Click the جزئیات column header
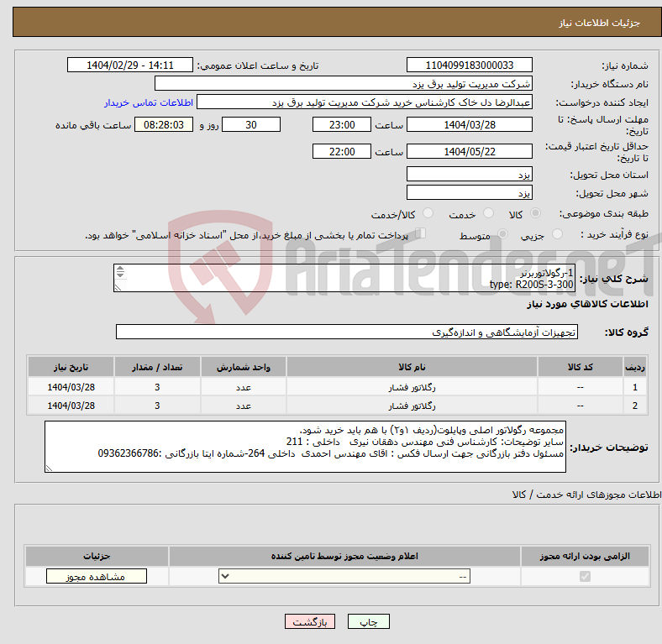This screenshot has width=662, height=644. coord(97,556)
